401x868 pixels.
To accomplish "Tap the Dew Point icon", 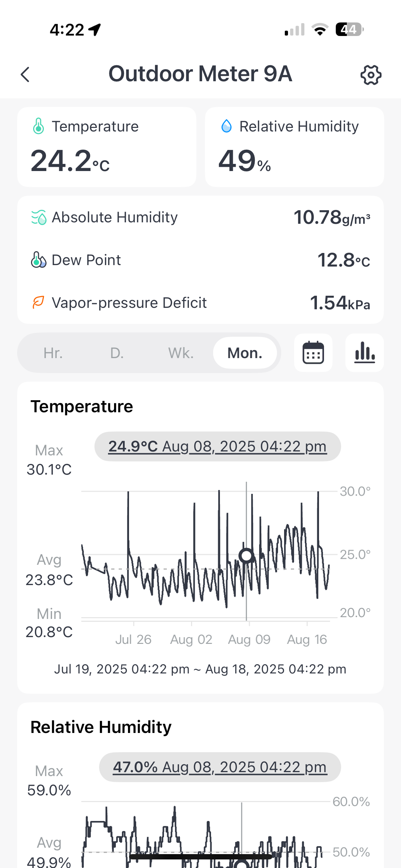I will tap(38, 260).
